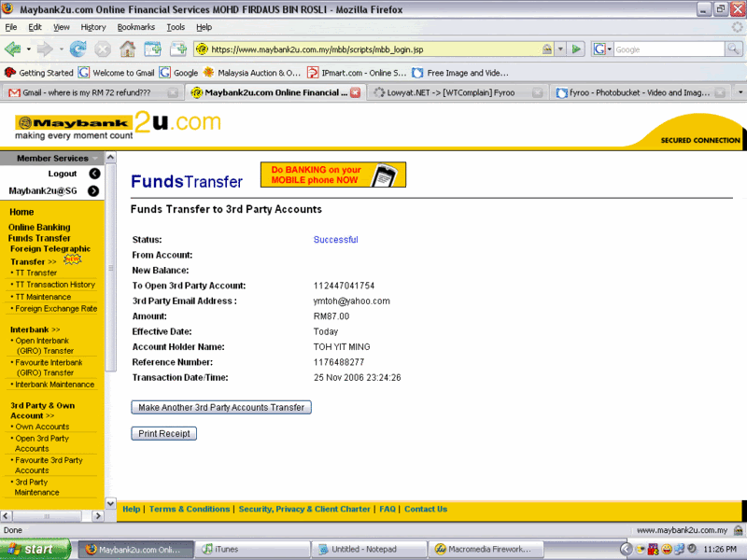Viewport: 747px width, 560px height.
Task: Click Make Another 3rd Party Accounts Transfer
Action: coord(221,408)
